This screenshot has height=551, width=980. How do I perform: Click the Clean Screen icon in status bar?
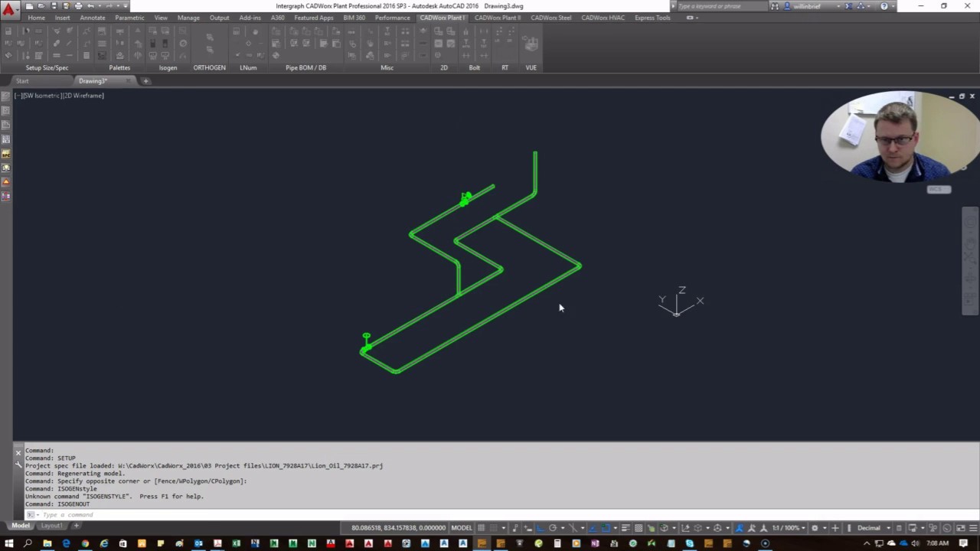tap(960, 528)
